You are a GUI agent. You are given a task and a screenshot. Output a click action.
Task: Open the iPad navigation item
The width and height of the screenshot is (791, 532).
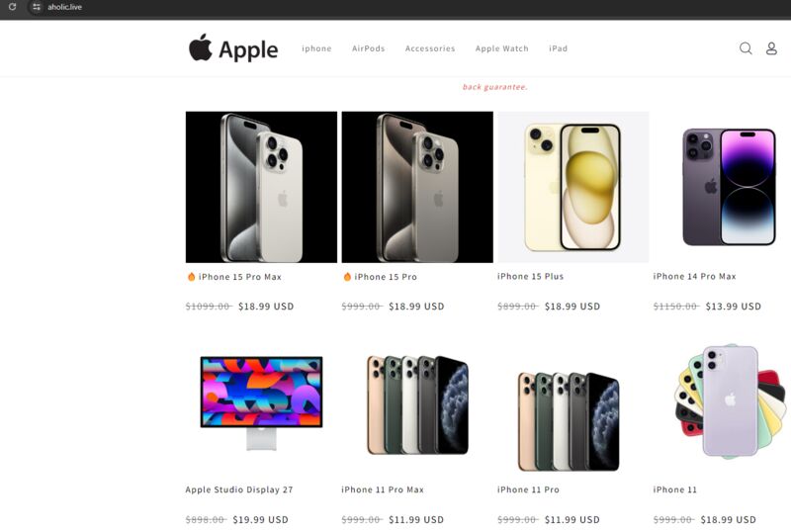(x=559, y=48)
